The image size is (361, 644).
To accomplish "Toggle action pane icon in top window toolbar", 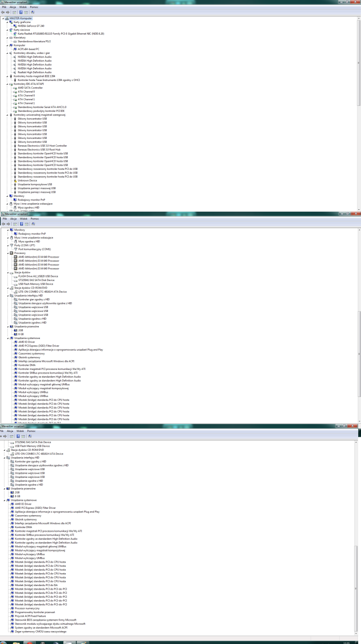I will tap(26, 12).
